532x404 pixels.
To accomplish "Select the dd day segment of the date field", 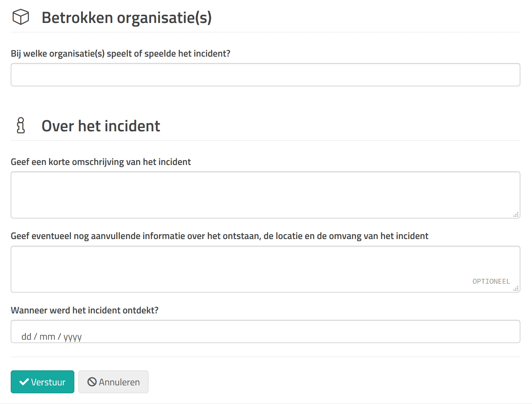I will [26, 337].
